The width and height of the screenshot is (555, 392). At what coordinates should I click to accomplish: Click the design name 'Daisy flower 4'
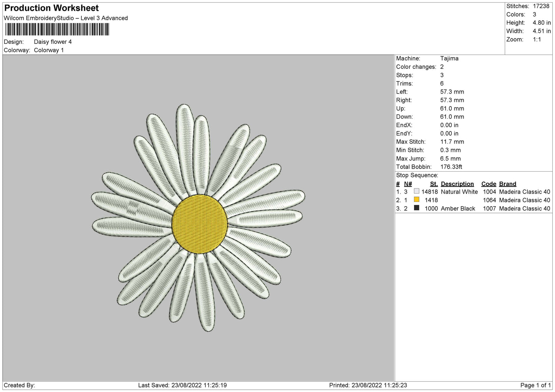(53, 42)
